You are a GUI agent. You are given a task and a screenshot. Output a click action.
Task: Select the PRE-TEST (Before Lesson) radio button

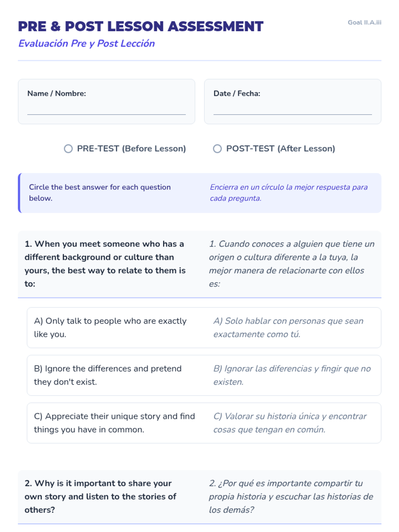68,149
